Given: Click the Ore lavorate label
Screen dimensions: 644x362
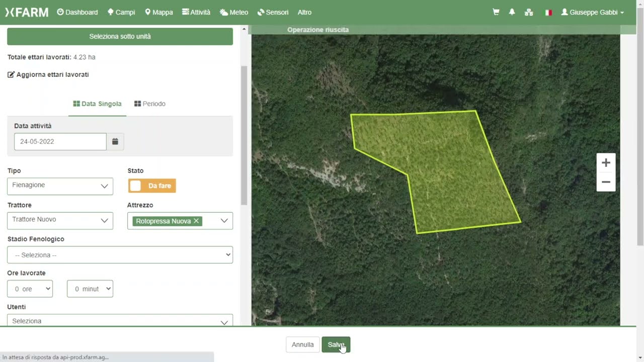Looking at the screenshot, I should 26,273.
